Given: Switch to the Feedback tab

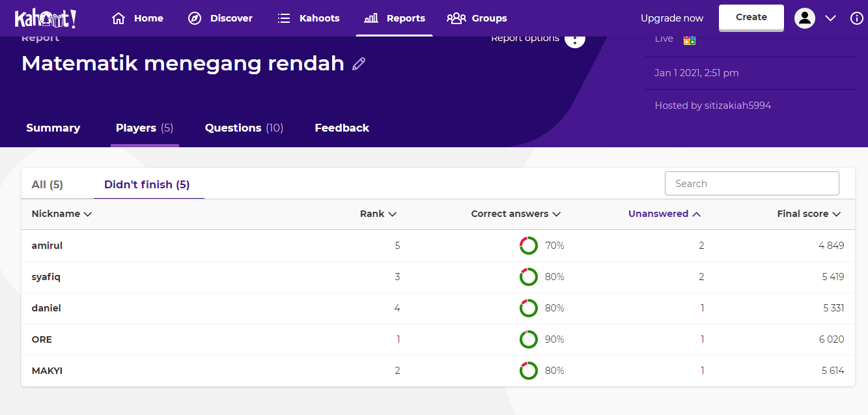Looking at the screenshot, I should click(x=342, y=128).
